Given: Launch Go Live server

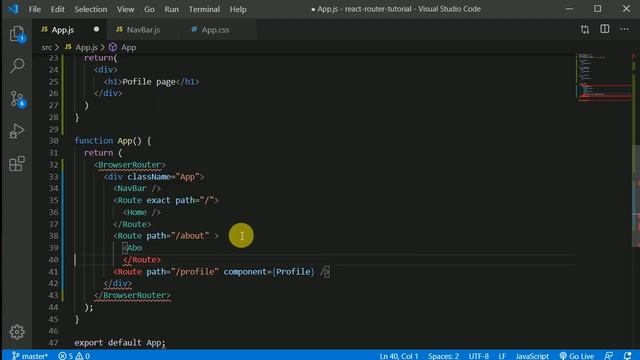Looking at the screenshot, I should [x=577, y=356].
